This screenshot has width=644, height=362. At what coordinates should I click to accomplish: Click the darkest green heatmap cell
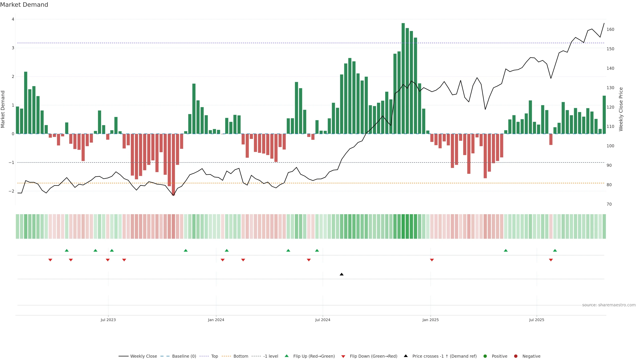tap(403, 226)
